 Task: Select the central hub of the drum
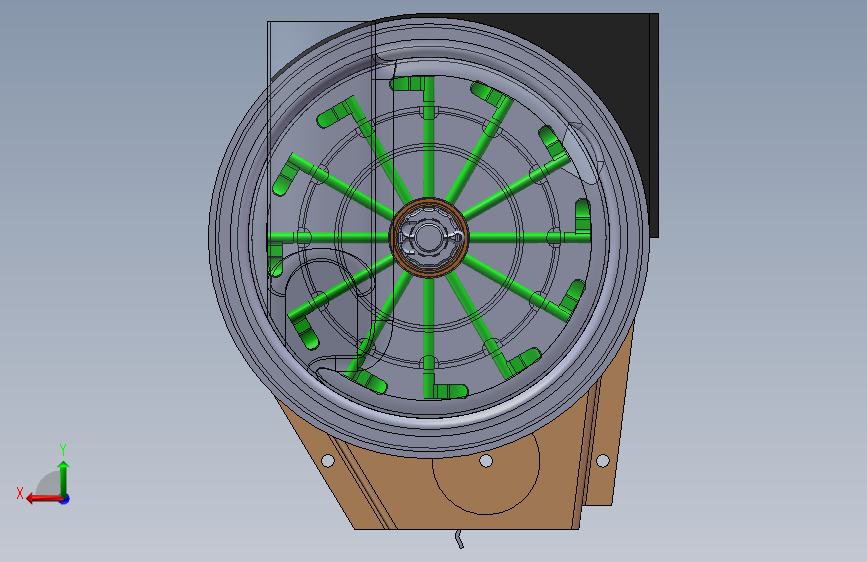429,237
